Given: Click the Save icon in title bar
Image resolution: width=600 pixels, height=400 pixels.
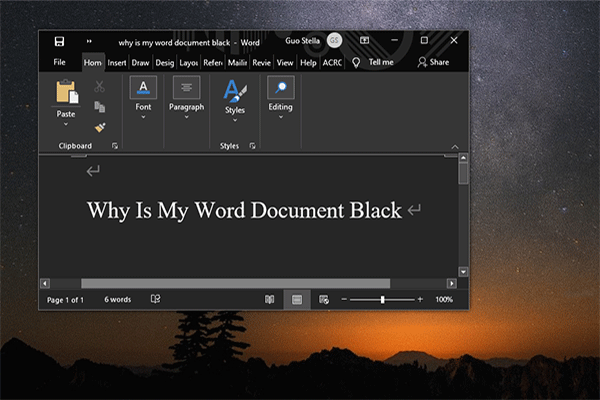Looking at the screenshot, I should click(x=59, y=41).
